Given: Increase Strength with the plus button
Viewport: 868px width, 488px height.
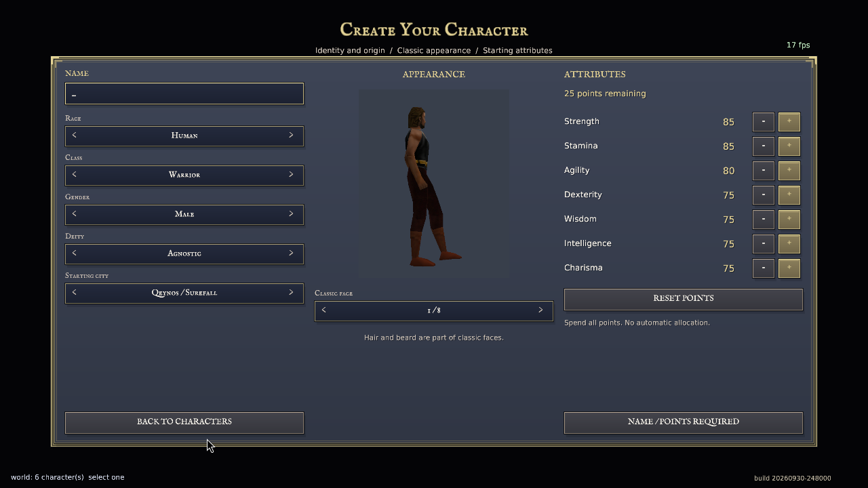Looking at the screenshot, I should [789, 122].
